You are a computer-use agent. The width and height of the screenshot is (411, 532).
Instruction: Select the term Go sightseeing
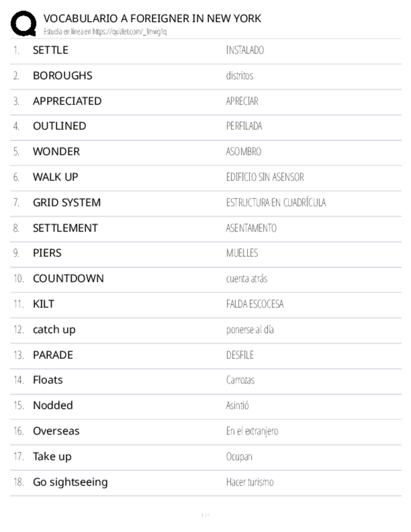70,482
